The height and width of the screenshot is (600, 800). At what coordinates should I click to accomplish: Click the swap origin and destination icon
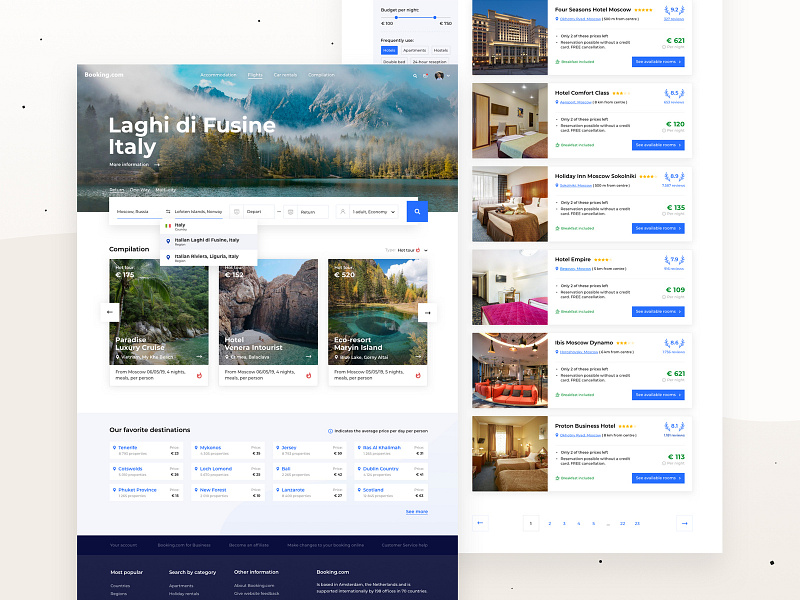tap(167, 211)
